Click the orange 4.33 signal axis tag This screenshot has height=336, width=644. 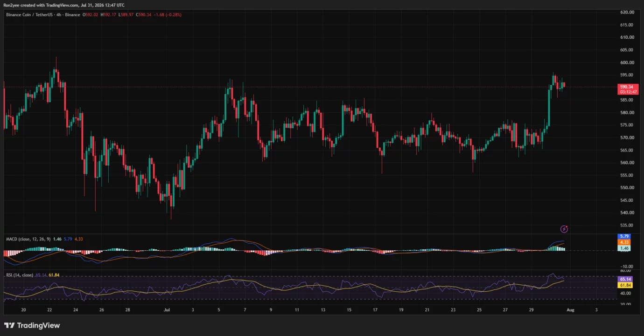(x=624, y=243)
